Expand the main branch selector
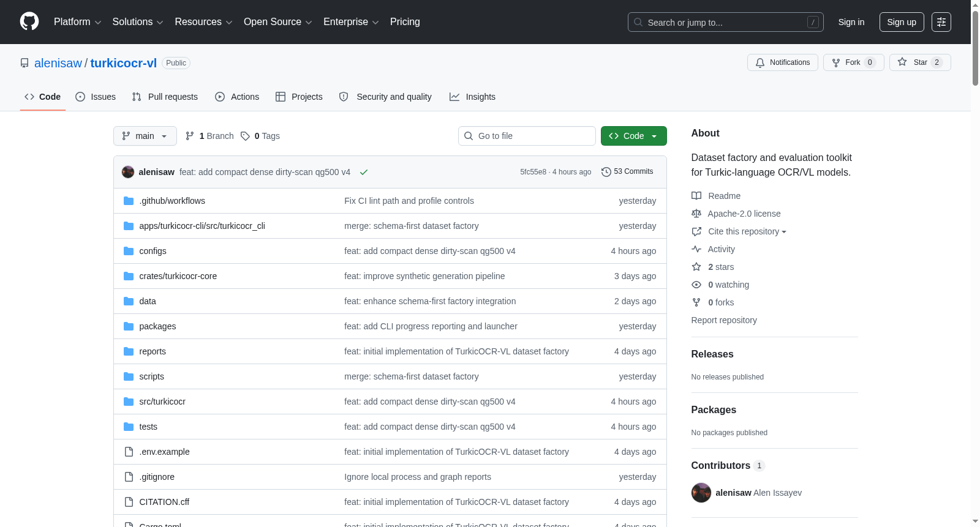This screenshot has height=527, width=980. coord(145,136)
